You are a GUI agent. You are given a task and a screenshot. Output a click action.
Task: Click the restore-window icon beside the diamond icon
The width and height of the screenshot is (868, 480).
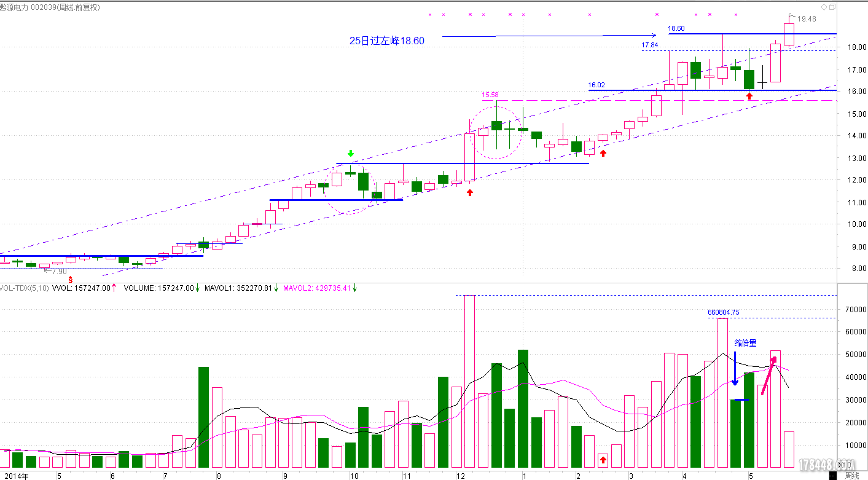tap(832, 7)
